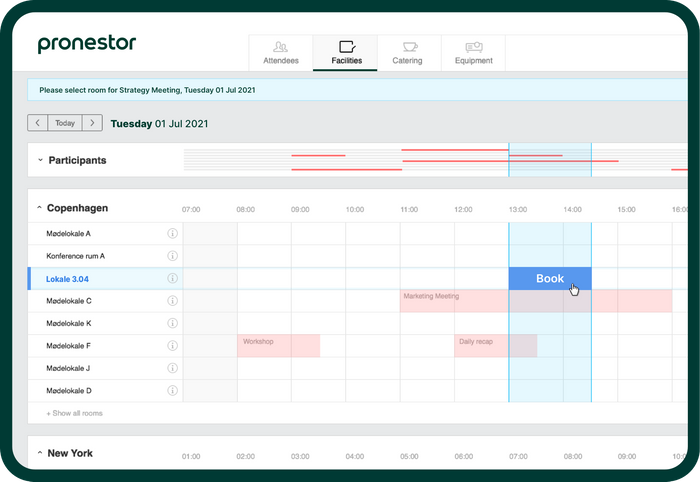This screenshot has width=700, height=482.
Task: Open the Equipment tab
Action: (473, 53)
